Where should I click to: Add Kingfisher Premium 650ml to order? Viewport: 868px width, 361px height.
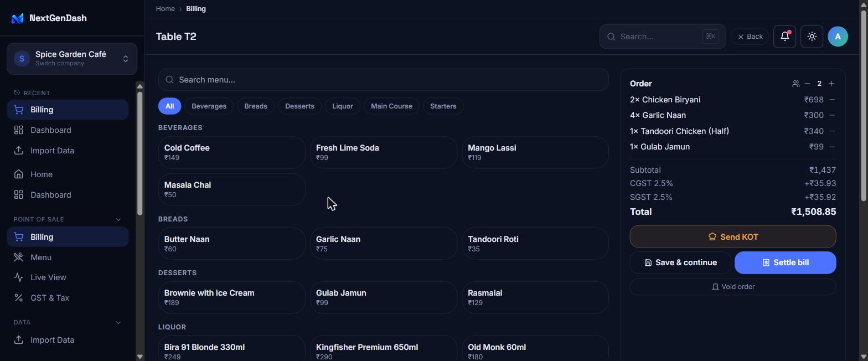383,349
